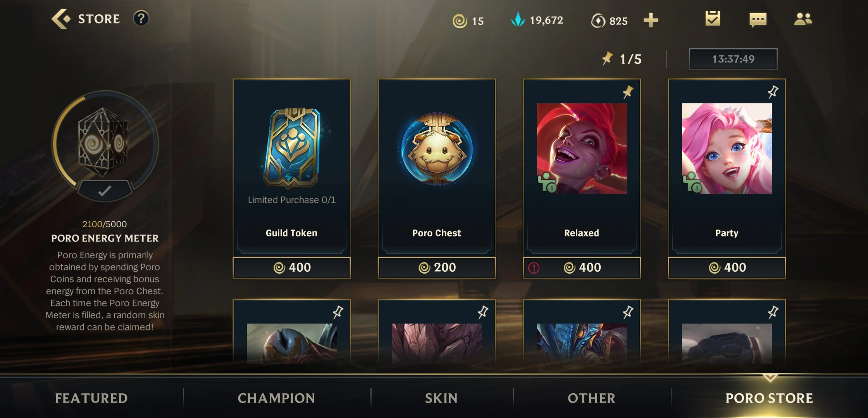
Task: Add more Wild Cores with plus
Action: 651,20
